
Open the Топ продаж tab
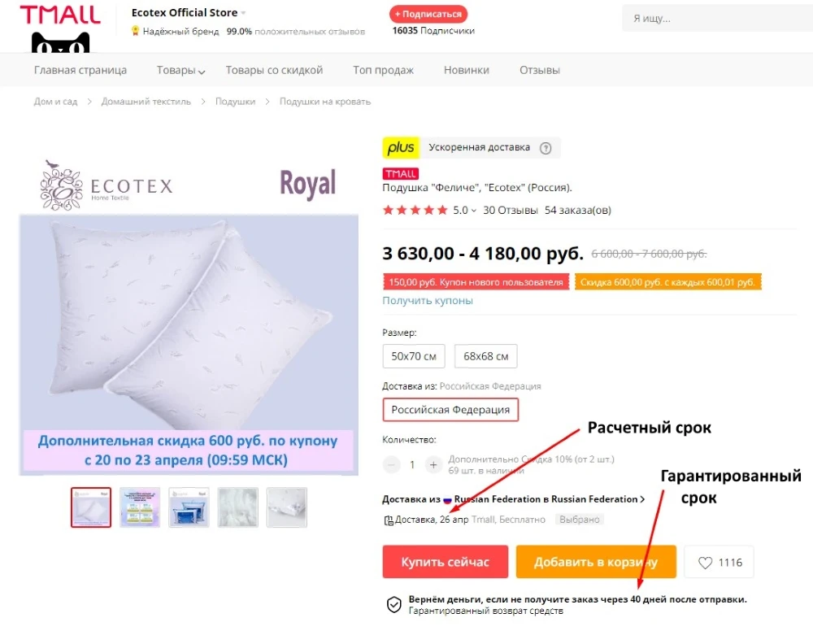pyautogui.click(x=383, y=70)
